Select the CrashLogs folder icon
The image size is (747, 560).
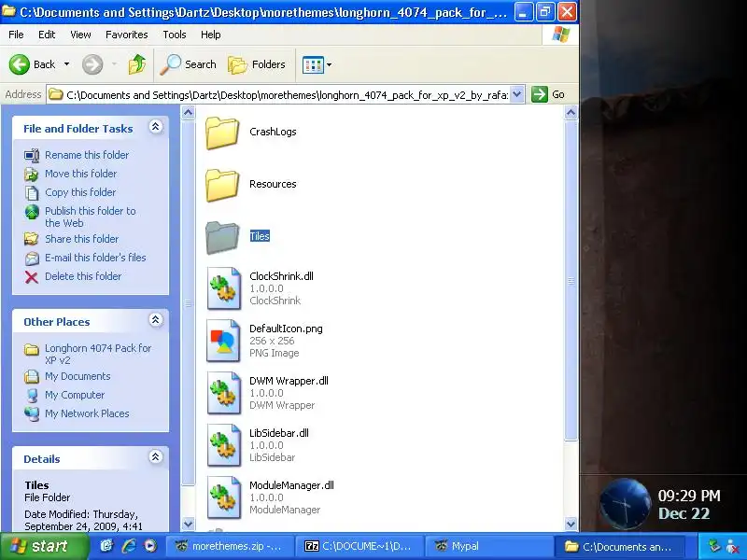222,133
